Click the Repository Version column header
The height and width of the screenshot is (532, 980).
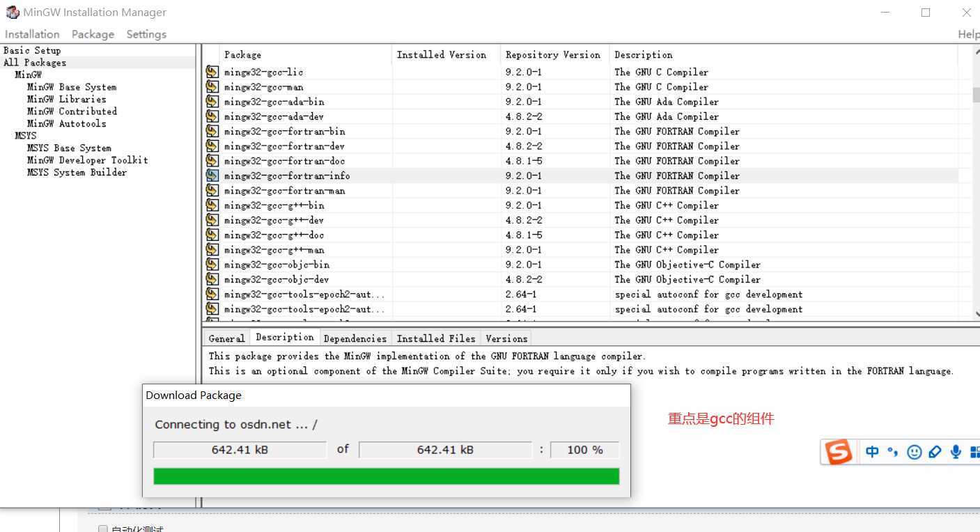tap(554, 54)
